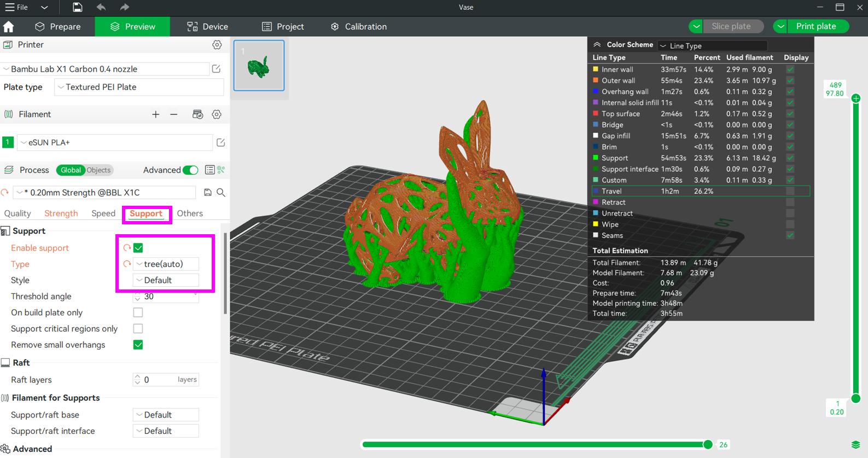Viewport: 868px width, 458px height.
Task: Reset the modified process preset icon
Action: [5, 193]
